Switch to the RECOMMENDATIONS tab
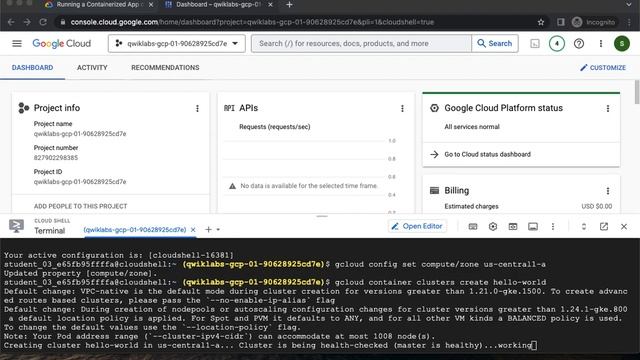This screenshot has width=640, height=360. coord(165,68)
